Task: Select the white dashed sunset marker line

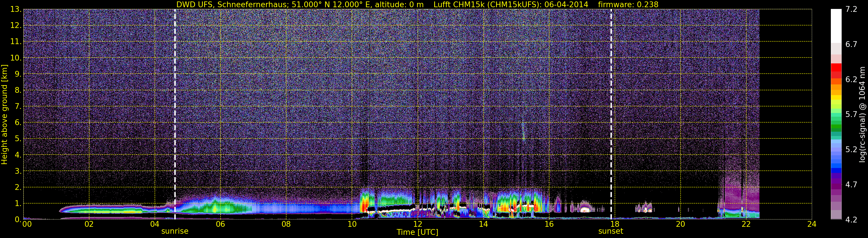Action: (x=611, y=114)
